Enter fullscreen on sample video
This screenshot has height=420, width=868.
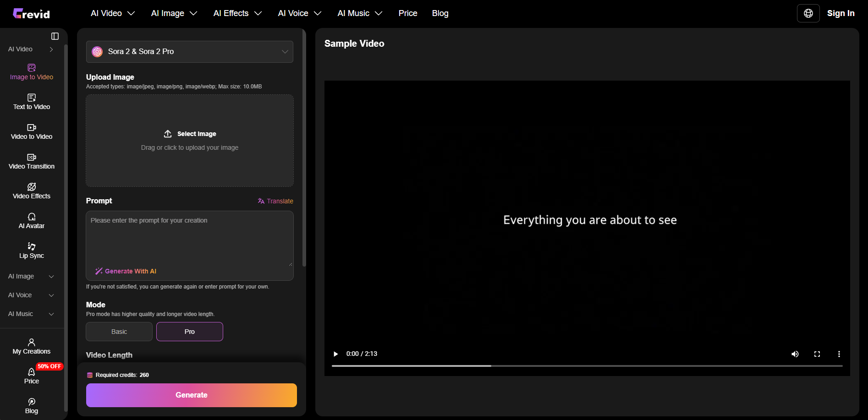click(817, 354)
